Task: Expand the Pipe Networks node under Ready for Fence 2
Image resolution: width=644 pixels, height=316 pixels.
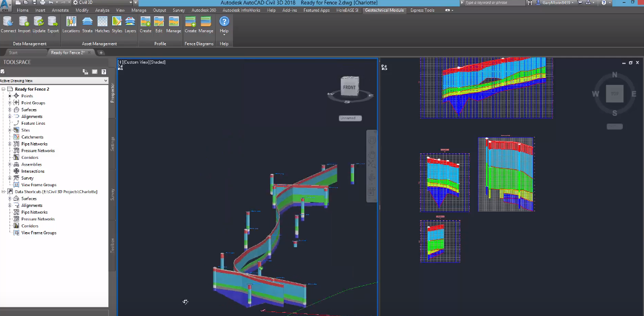Action: (9, 144)
